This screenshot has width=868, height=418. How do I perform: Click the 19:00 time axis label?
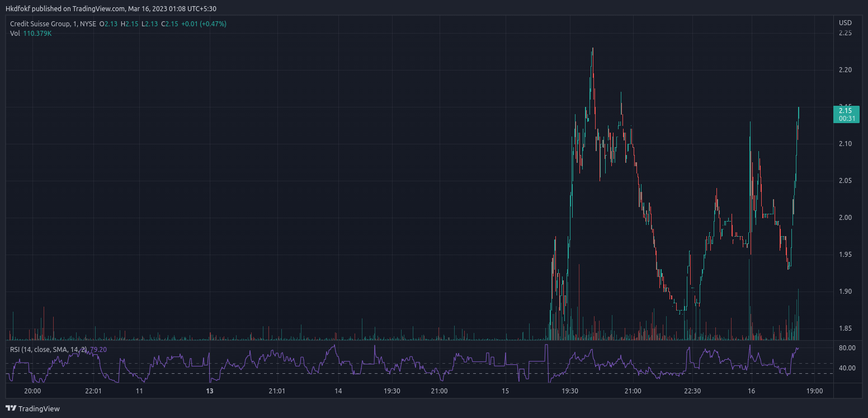pos(814,391)
